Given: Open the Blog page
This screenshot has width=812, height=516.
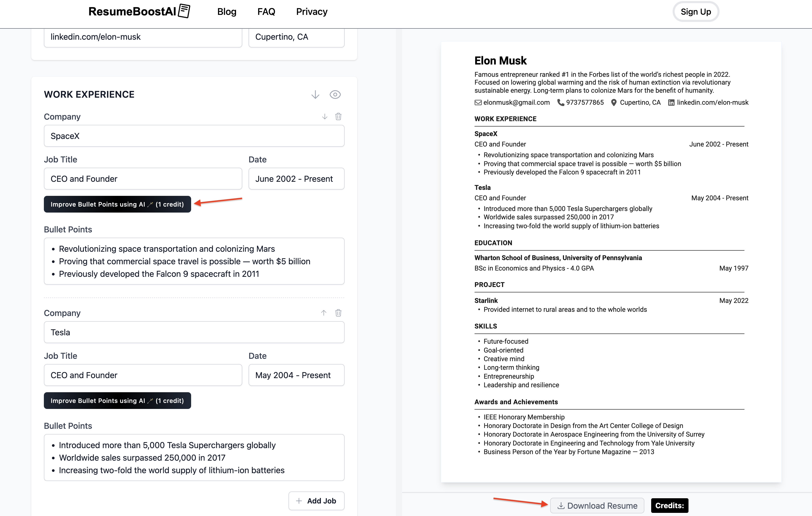Looking at the screenshot, I should coord(227,11).
